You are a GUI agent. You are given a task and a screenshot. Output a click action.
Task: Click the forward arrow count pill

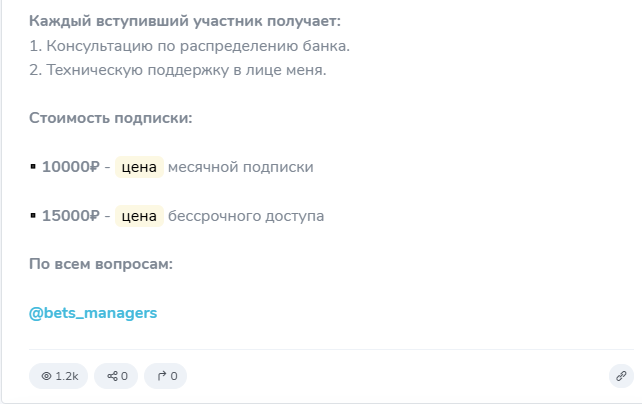[165, 376]
